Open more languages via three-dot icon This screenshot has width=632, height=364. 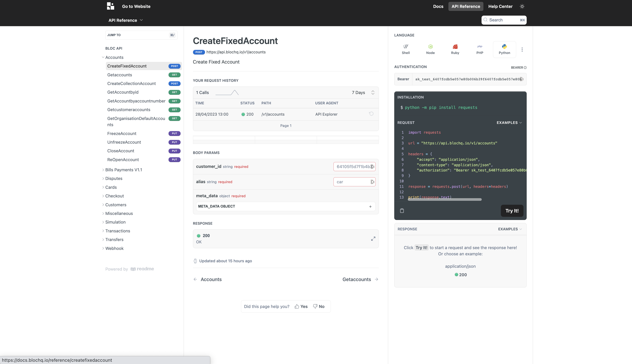(x=522, y=49)
